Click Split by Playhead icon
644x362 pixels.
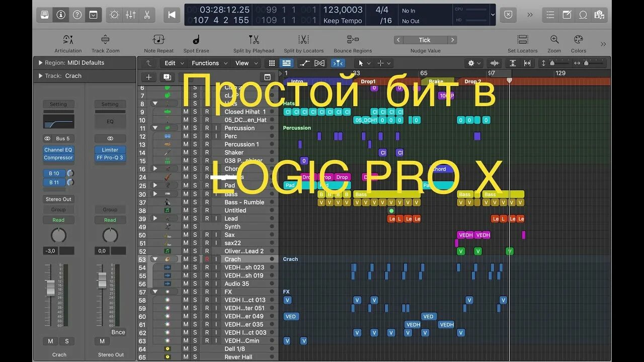coord(254,40)
